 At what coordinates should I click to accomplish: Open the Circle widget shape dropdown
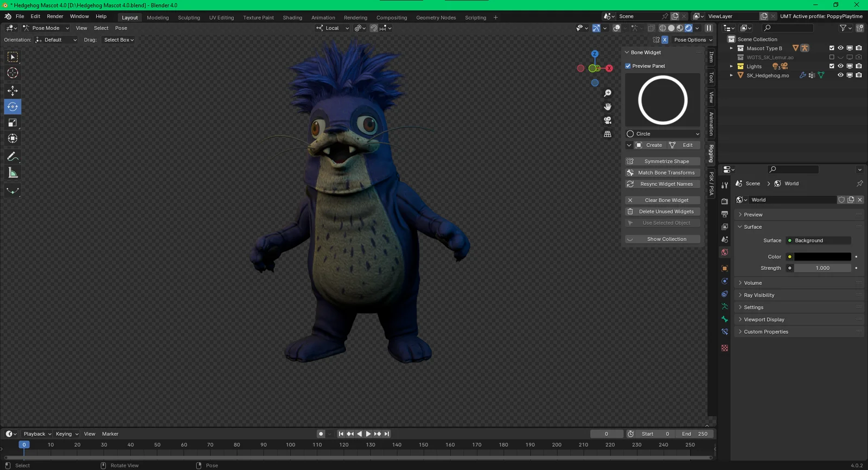[663, 134]
